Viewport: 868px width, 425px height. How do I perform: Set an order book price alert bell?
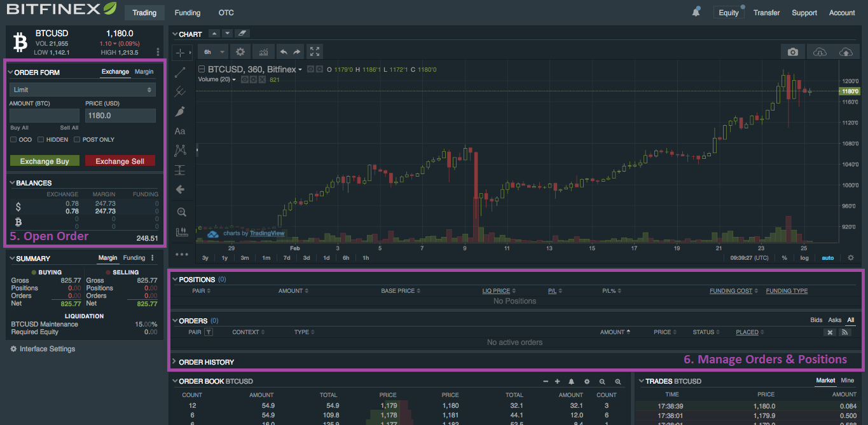pyautogui.click(x=572, y=382)
